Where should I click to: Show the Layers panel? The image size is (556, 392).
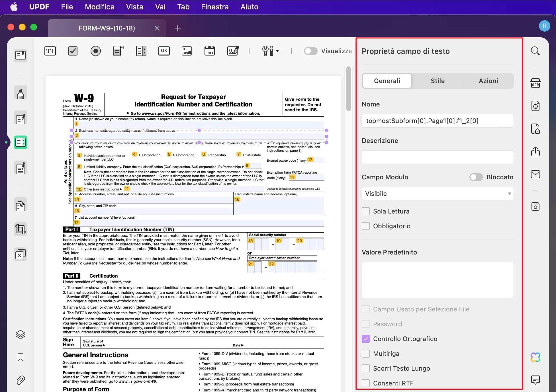[21, 334]
